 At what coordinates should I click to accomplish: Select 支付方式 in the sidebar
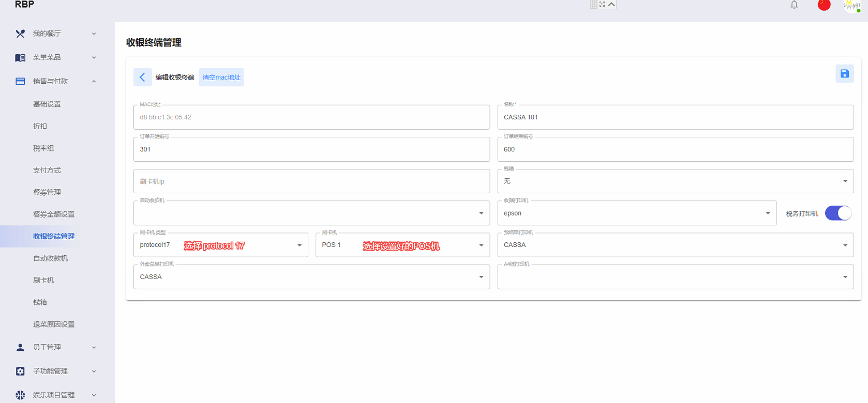[47, 170]
